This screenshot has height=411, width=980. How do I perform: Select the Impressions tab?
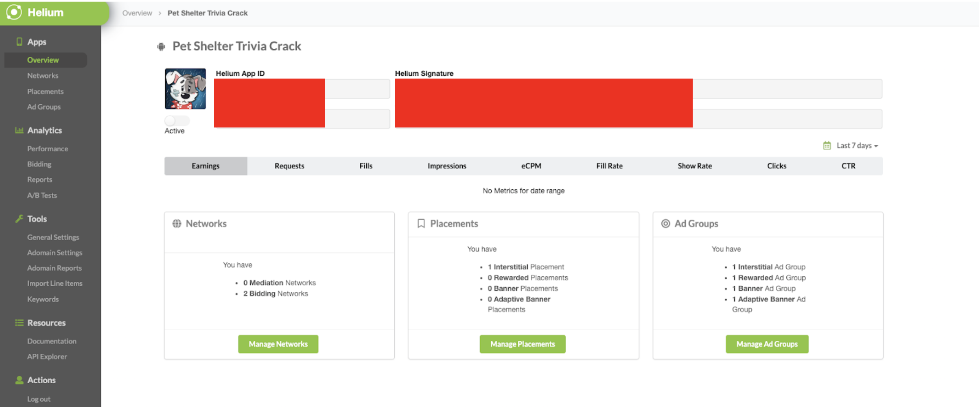click(x=447, y=166)
